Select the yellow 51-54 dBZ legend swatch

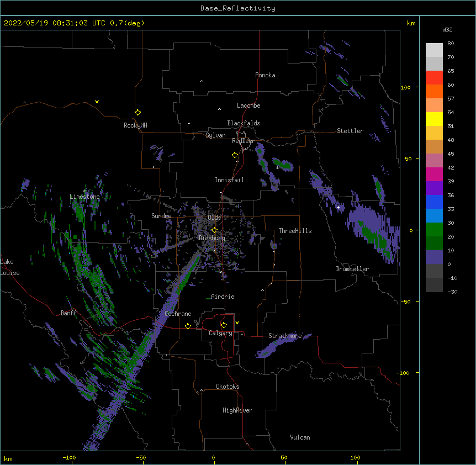pyautogui.click(x=434, y=119)
